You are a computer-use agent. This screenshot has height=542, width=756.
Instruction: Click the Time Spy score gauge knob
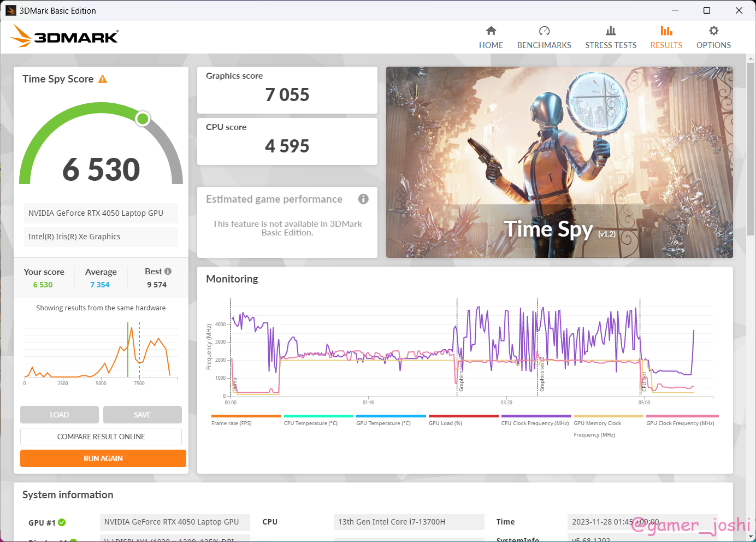click(x=143, y=119)
